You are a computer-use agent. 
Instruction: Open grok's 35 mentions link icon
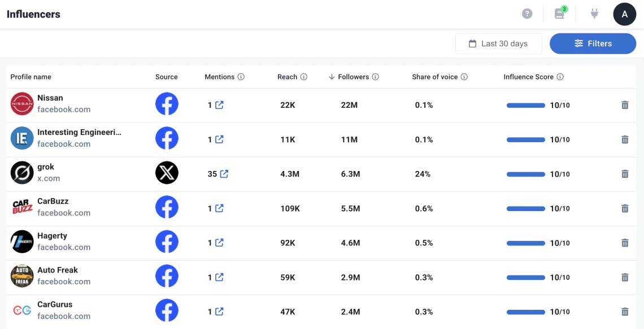coord(224,174)
